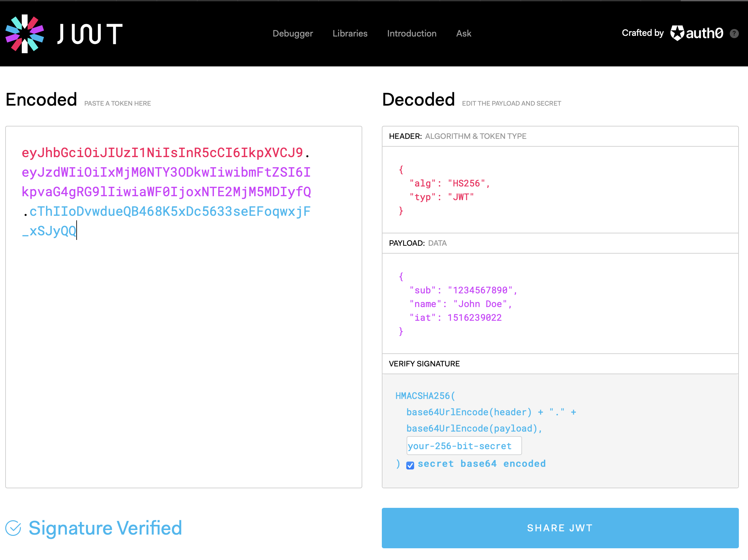748x560 pixels.
Task: Click the "sub": "1234567890" payload line
Action: [x=463, y=290]
